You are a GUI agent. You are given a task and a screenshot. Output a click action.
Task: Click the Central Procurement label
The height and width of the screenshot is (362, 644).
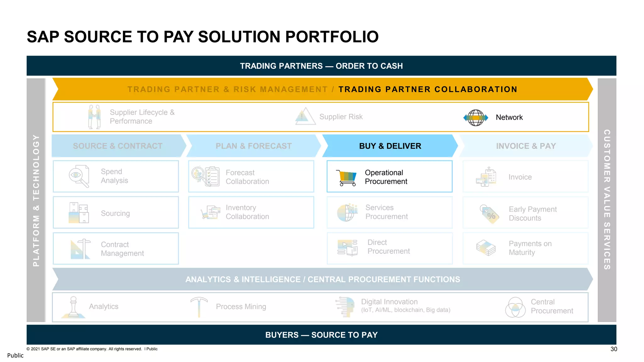(x=552, y=306)
